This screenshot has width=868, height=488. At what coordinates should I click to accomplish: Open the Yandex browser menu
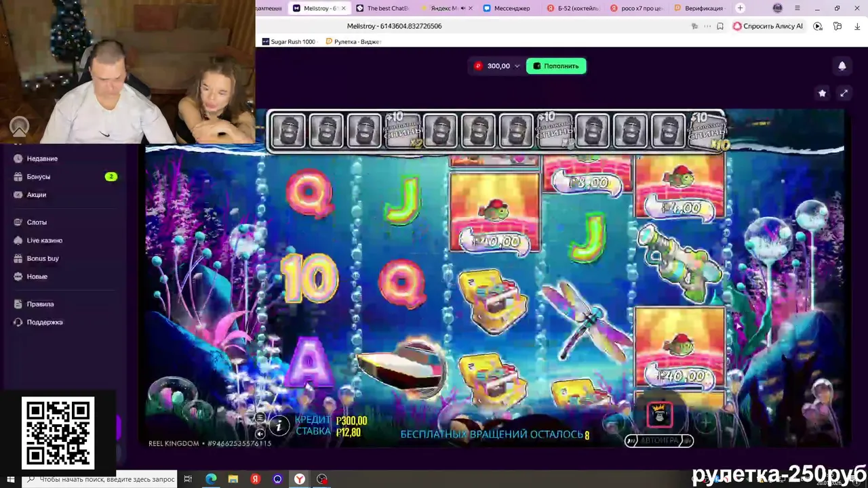click(x=797, y=8)
